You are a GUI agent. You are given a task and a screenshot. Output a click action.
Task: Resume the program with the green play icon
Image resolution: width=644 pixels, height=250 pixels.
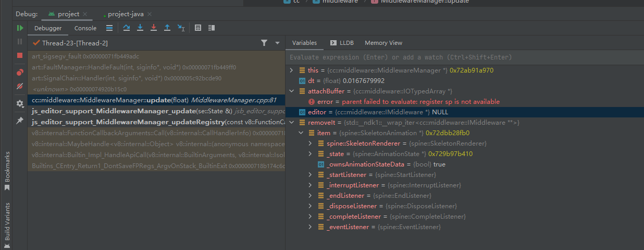point(20,28)
